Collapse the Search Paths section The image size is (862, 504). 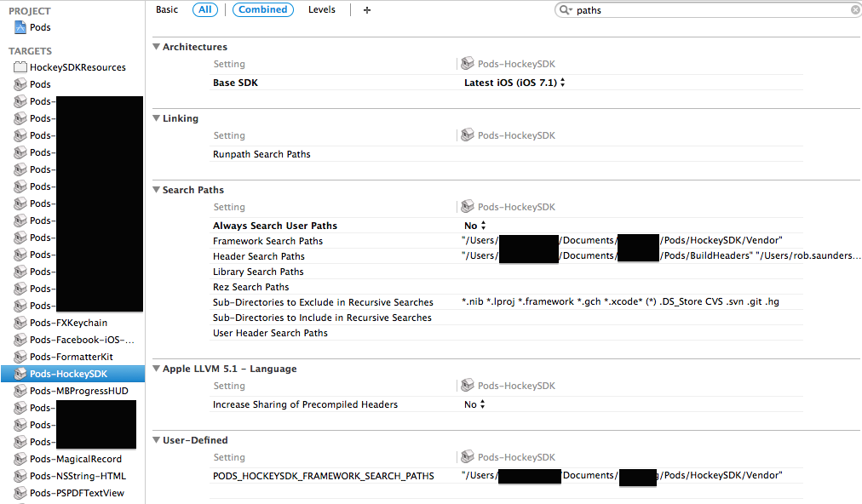pos(156,190)
